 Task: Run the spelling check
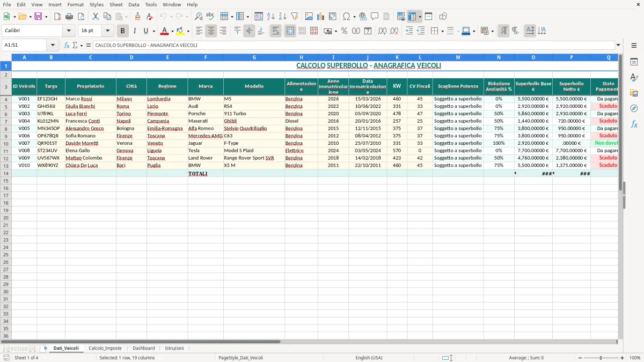(210, 17)
